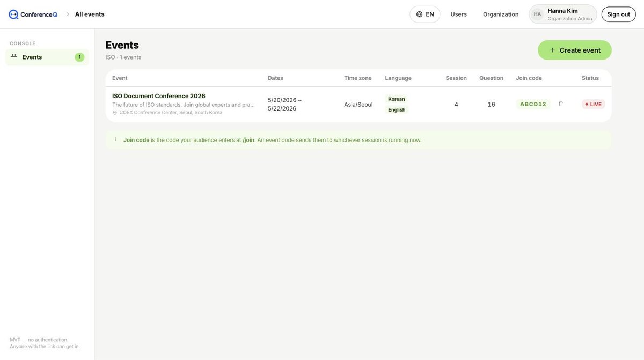Open the Organization page
This screenshot has height=360, width=644.
[501, 14]
